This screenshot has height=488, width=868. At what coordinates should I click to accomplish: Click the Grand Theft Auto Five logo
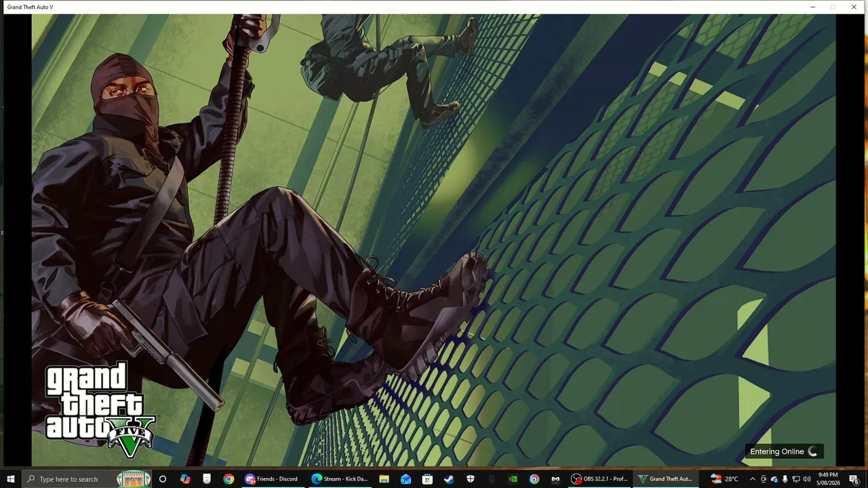point(100,409)
